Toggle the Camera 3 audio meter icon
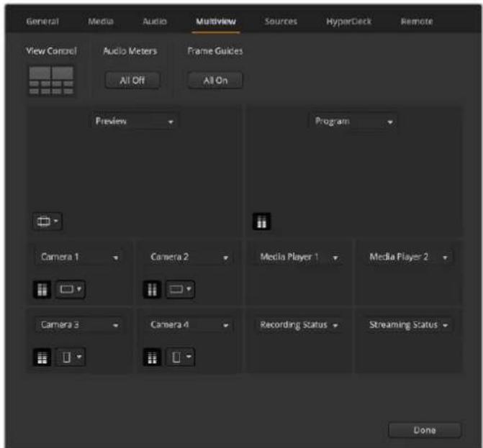The width and height of the screenshot is (483, 448). [42, 357]
